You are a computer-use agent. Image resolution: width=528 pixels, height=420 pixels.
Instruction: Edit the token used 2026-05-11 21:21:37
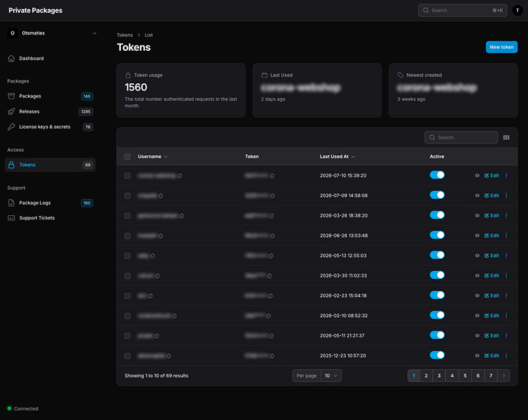[492, 335]
